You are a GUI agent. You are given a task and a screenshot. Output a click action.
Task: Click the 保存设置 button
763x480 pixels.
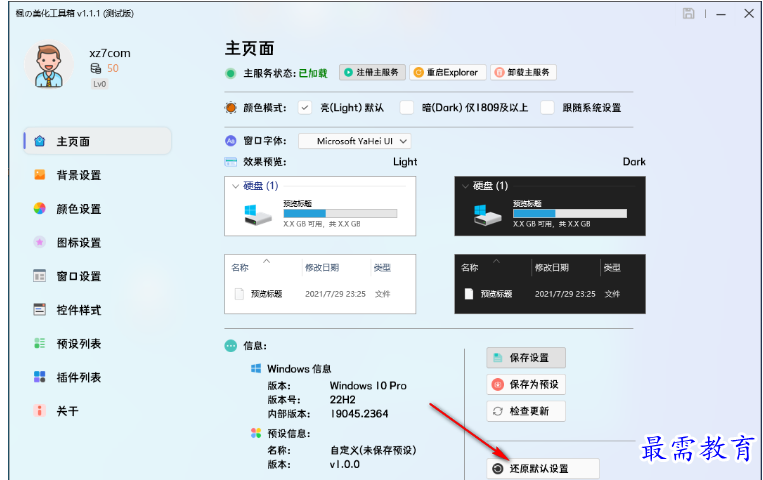point(526,358)
